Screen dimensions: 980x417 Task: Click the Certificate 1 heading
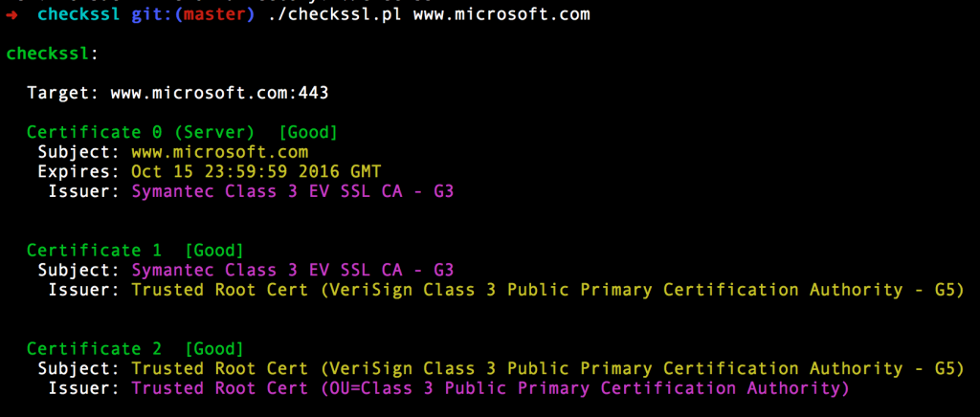(94, 251)
